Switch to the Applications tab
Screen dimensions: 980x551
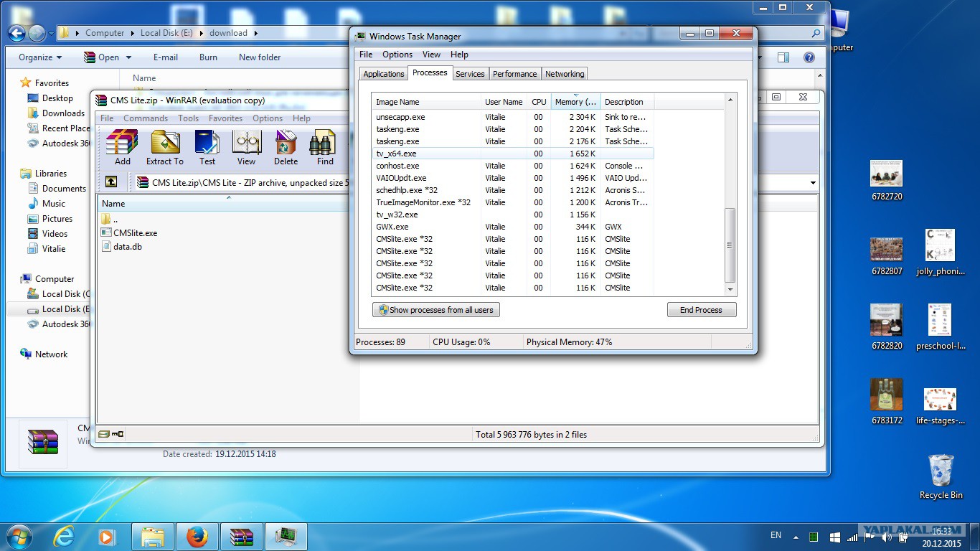(384, 74)
